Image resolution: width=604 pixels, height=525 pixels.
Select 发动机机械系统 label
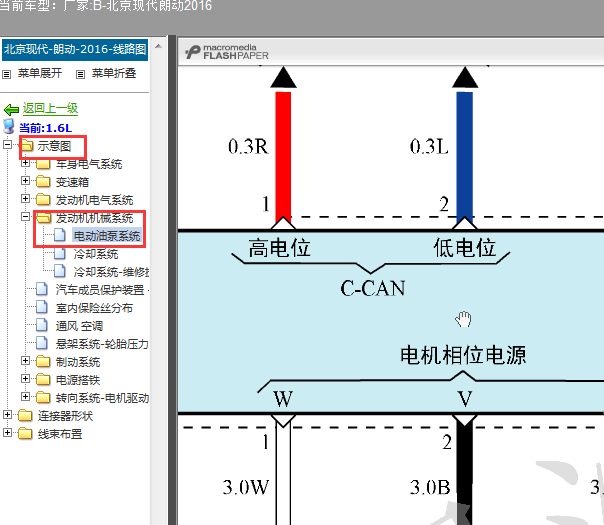[94, 218]
